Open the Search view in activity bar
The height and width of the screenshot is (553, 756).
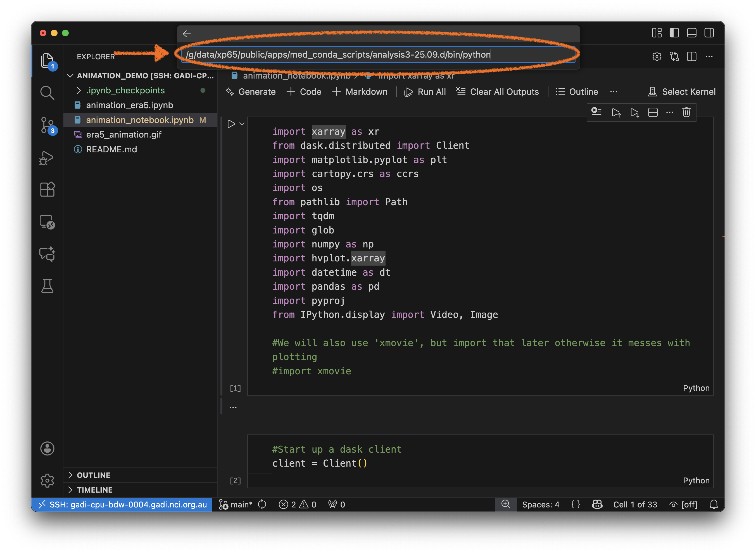(47, 92)
